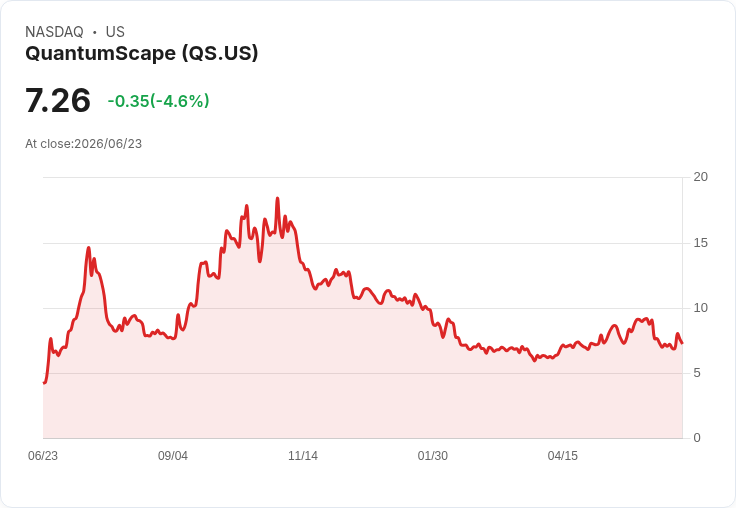Click the QuantumScape (QS.US) stock title

pyautogui.click(x=141, y=54)
